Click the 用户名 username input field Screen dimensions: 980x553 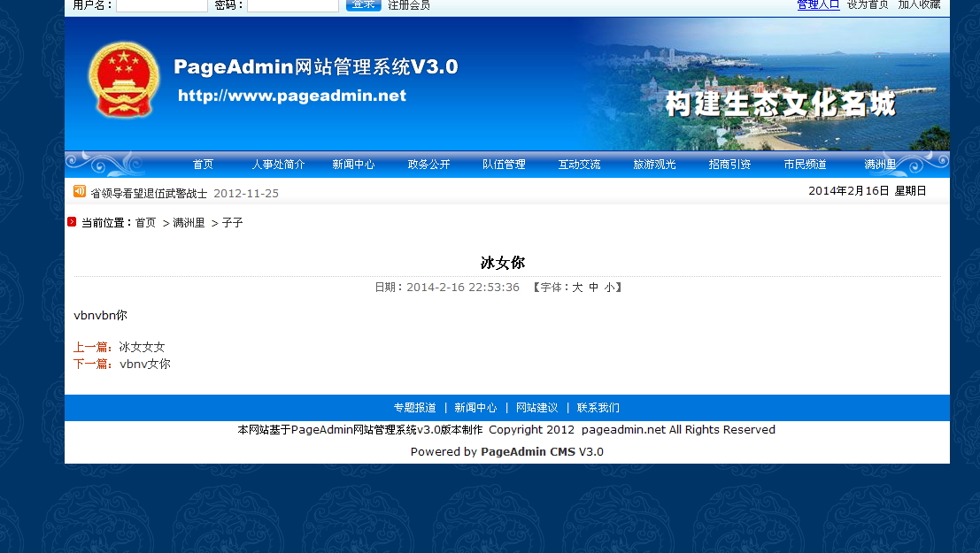coord(161,5)
